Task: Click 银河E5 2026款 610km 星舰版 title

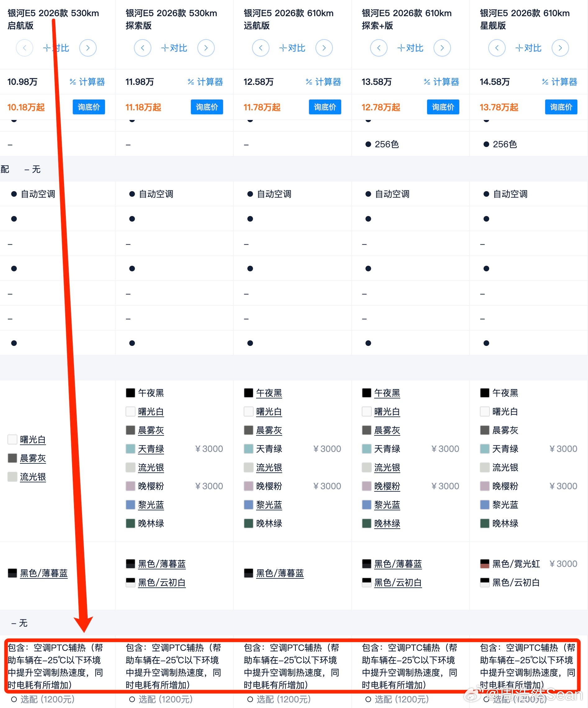Action: tap(525, 19)
